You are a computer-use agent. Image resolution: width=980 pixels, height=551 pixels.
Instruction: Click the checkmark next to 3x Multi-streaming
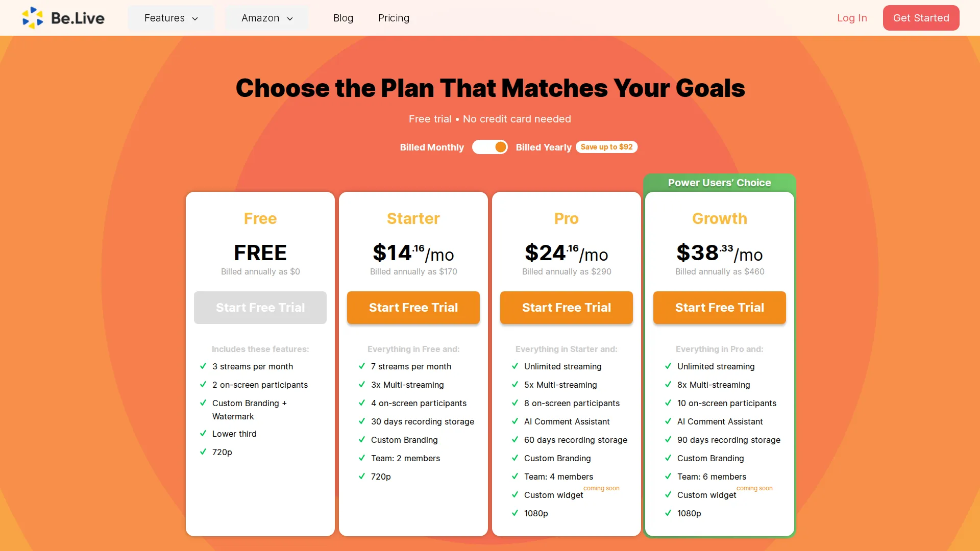(362, 385)
